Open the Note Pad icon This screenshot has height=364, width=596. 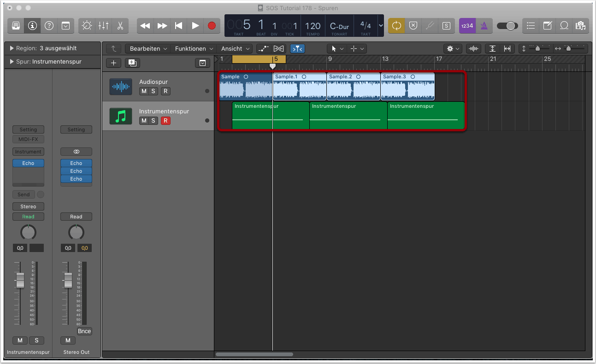547,26
